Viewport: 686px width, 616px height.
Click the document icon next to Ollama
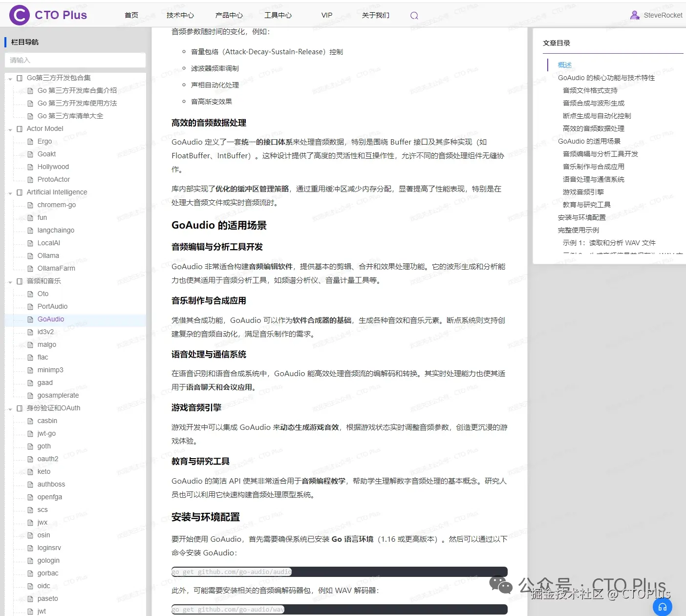pos(30,255)
